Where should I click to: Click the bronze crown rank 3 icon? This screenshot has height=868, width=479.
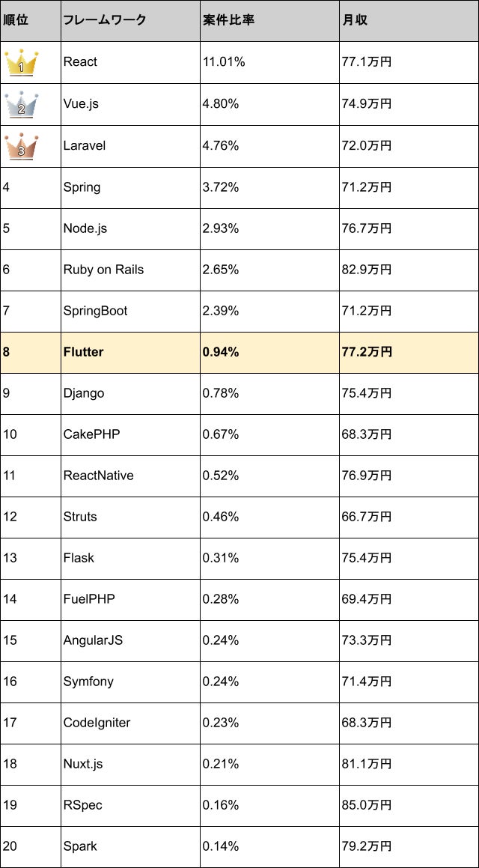click(22, 145)
